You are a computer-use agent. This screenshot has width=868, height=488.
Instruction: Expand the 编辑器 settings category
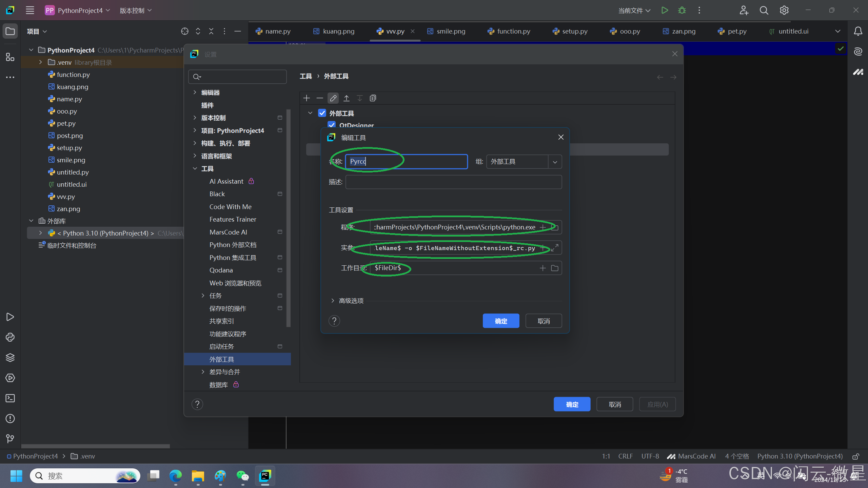point(195,93)
